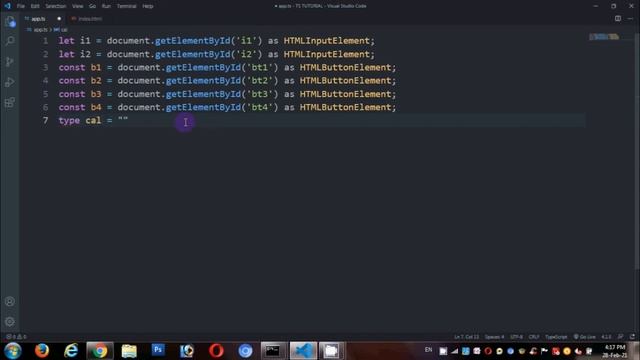Click the code minimap preview
This screenshot has height=360, width=640.
point(604,37)
